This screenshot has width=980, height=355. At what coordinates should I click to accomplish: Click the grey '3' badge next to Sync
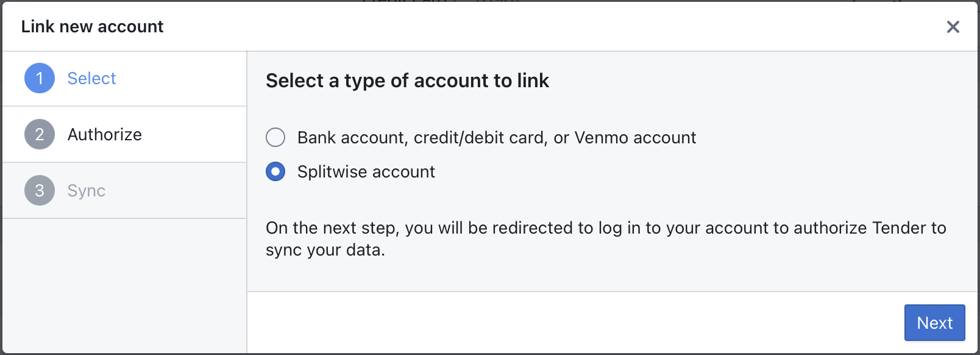pos(39,190)
